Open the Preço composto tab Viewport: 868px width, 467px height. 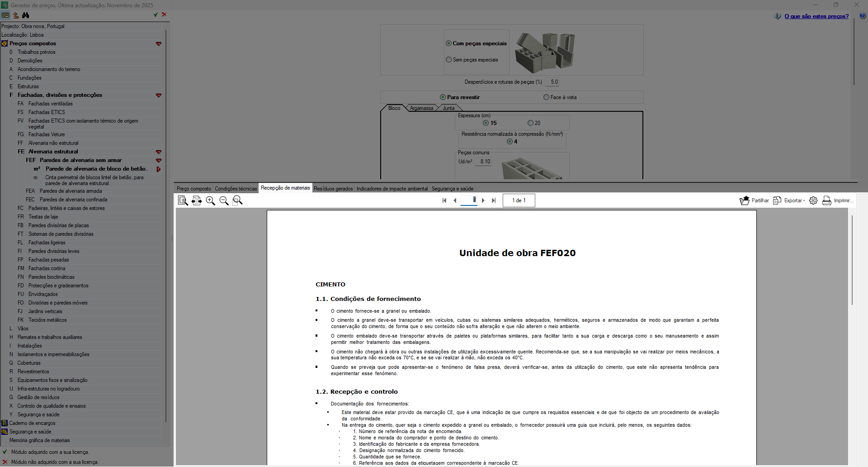[x=194, y=189]
